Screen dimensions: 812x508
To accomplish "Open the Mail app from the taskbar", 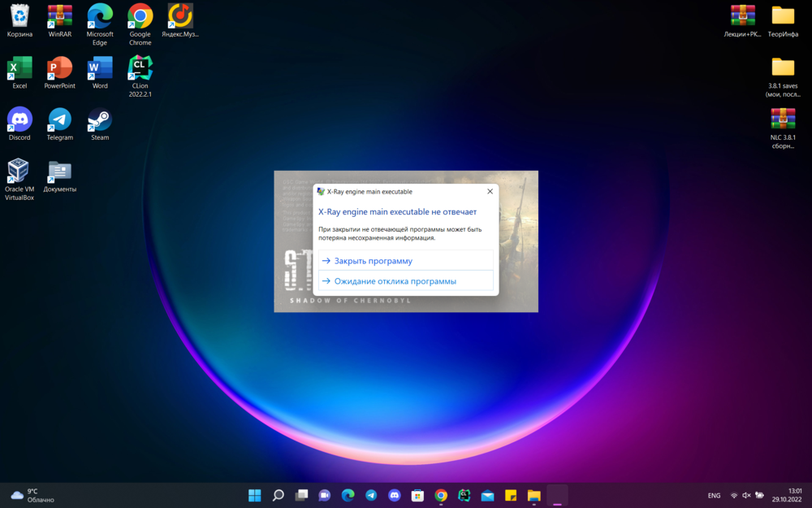I will [x=487, y=495].
